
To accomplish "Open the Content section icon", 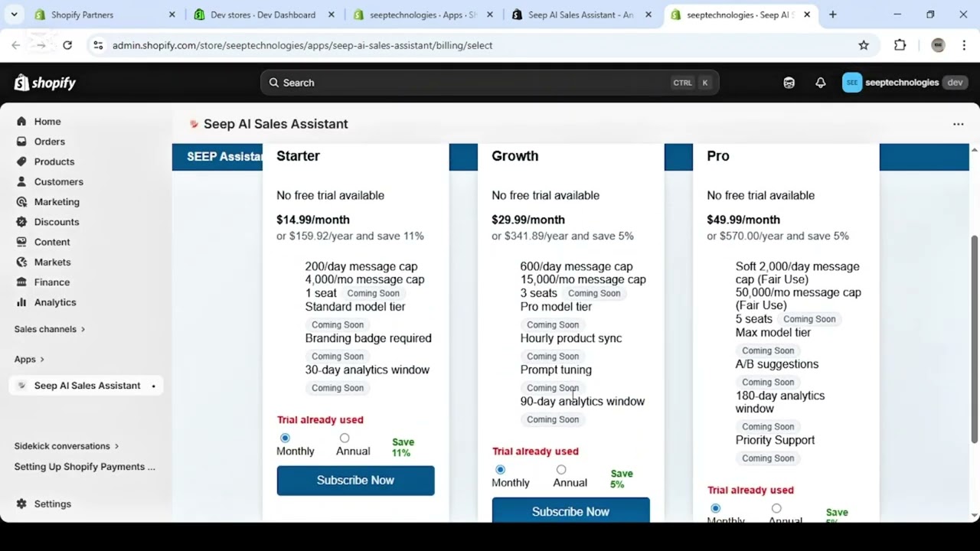I will (x=21, y=242).
